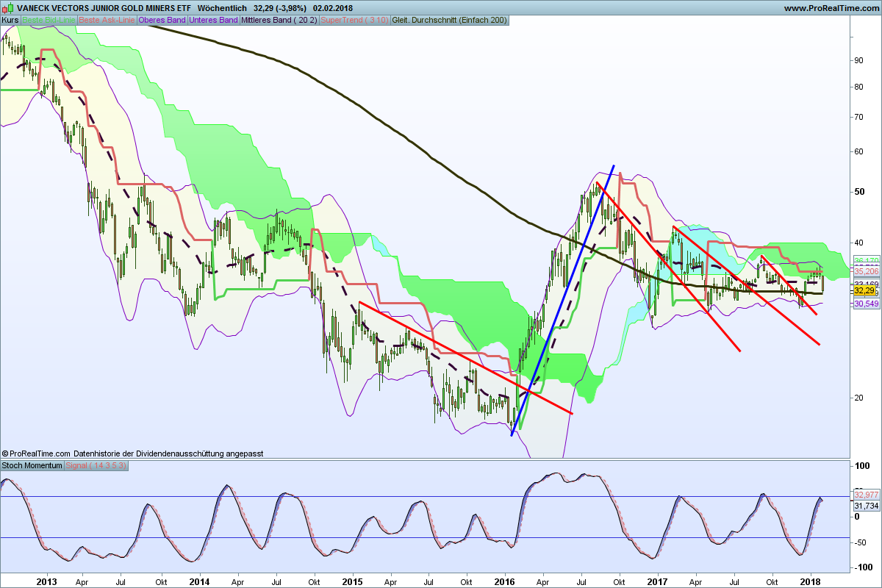Click the Wöchentlich timeframe text
The height and width of the screenshot is (588, 882).
pyautogui.click(x=222, y=8)
